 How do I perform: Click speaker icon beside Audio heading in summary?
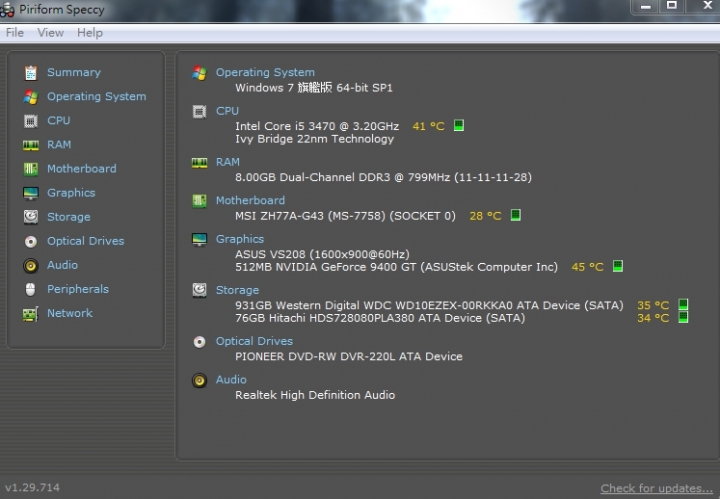[199, 380]
